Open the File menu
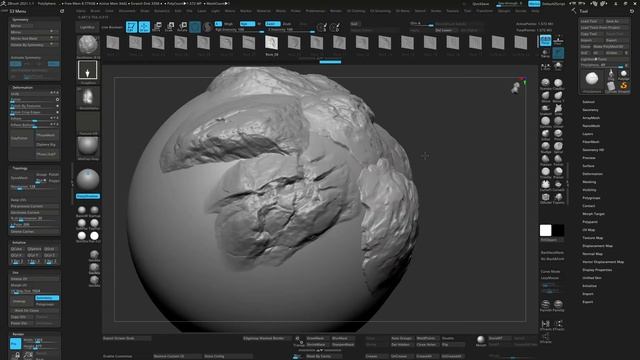Viewport: 640px width, 360px height. (189, 11)
